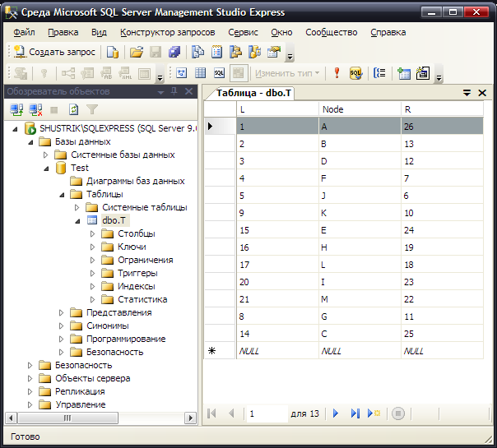
Task: Click the Node column header
Action: tap(360, 109)
